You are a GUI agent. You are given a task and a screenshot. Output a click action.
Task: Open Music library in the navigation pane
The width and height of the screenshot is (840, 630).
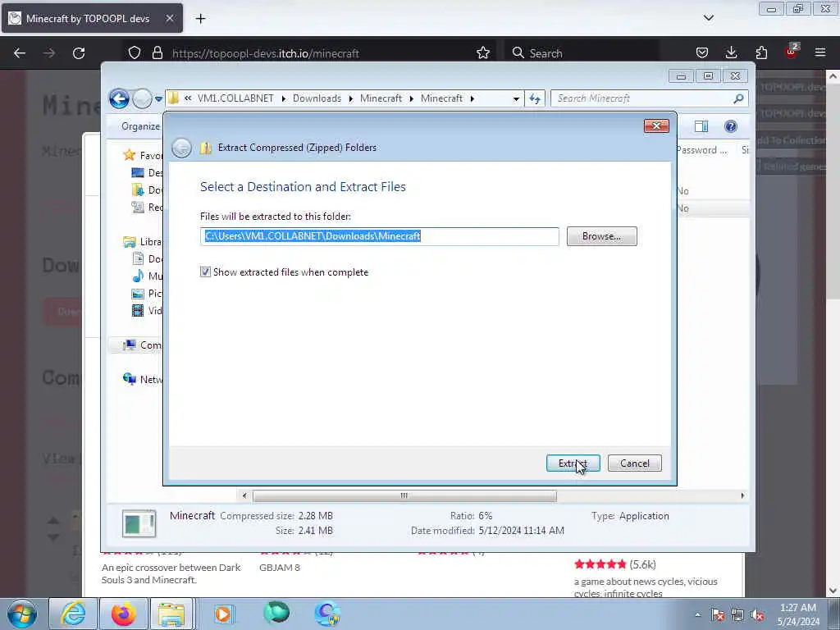pos(147,276)
